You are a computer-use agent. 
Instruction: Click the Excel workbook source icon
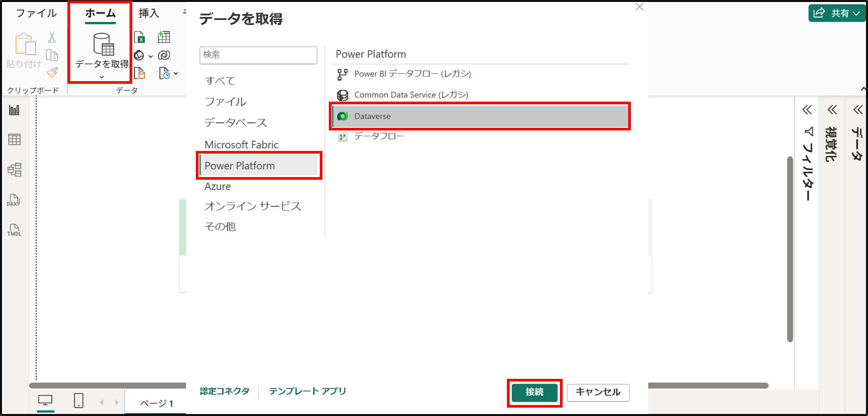tap(139, 37)
